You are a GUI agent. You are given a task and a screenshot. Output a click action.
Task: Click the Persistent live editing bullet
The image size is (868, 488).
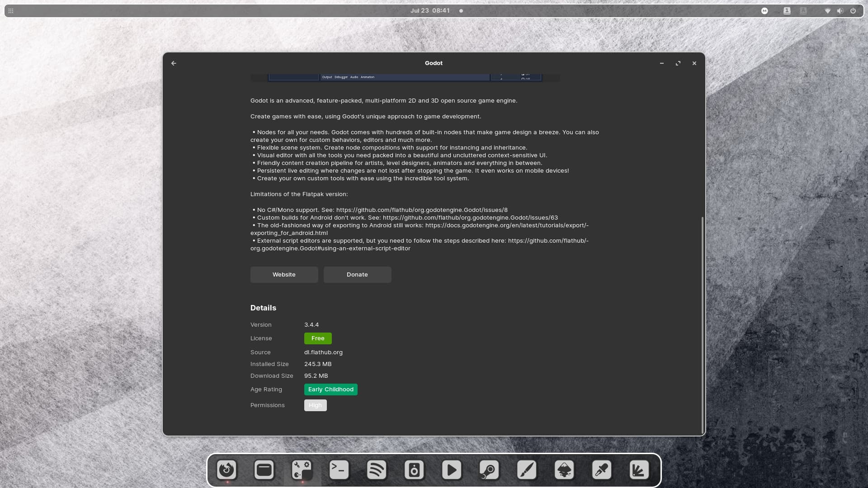pos(410,171)
